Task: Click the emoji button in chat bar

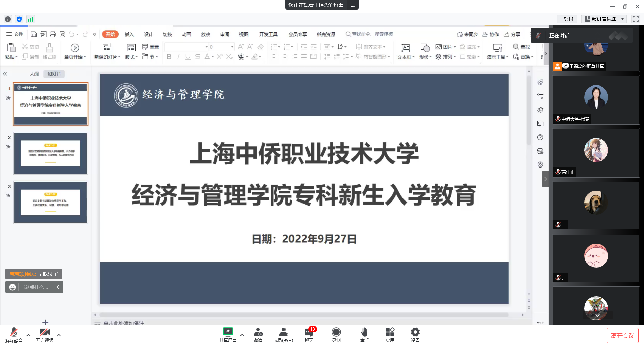Action: 12,287
